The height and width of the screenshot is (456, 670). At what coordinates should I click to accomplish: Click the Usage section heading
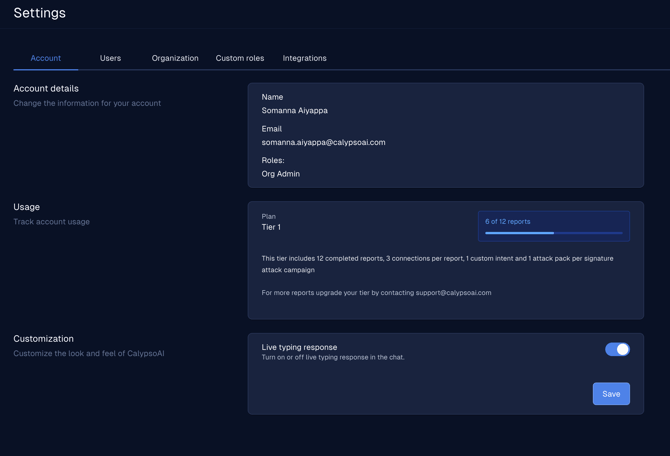(x=27, y=207)
